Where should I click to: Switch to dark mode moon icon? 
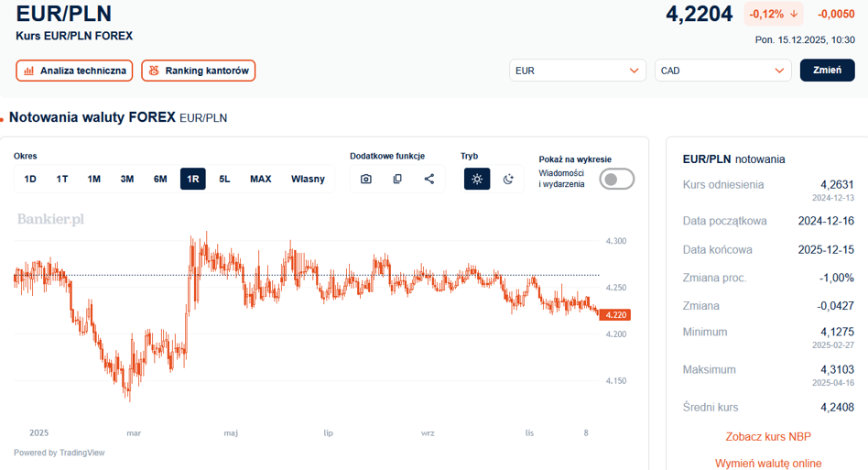(x=509, y=179)
